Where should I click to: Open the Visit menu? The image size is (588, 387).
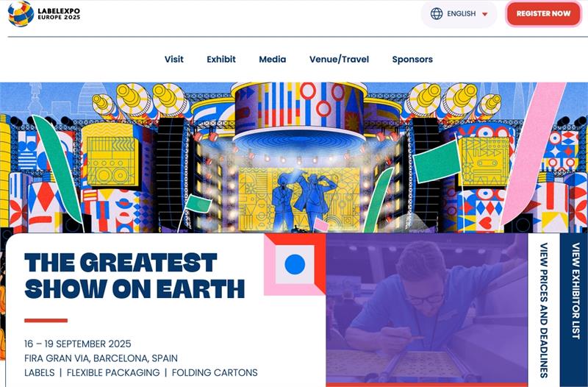174,60
